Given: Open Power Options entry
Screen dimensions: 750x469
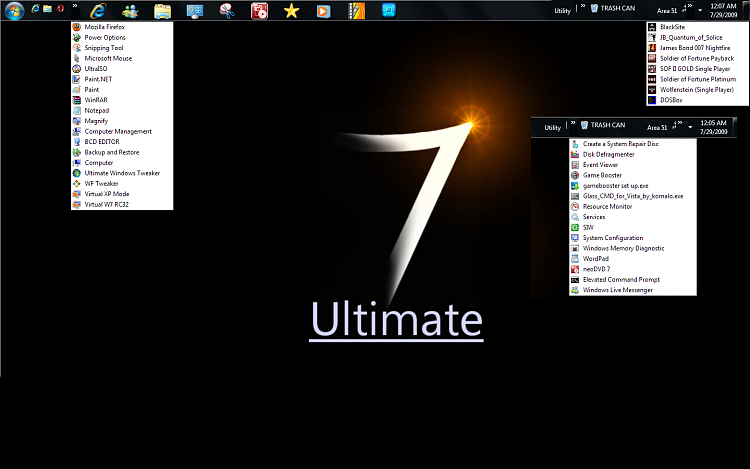Looking at the screenshot, I should [122, 37].
